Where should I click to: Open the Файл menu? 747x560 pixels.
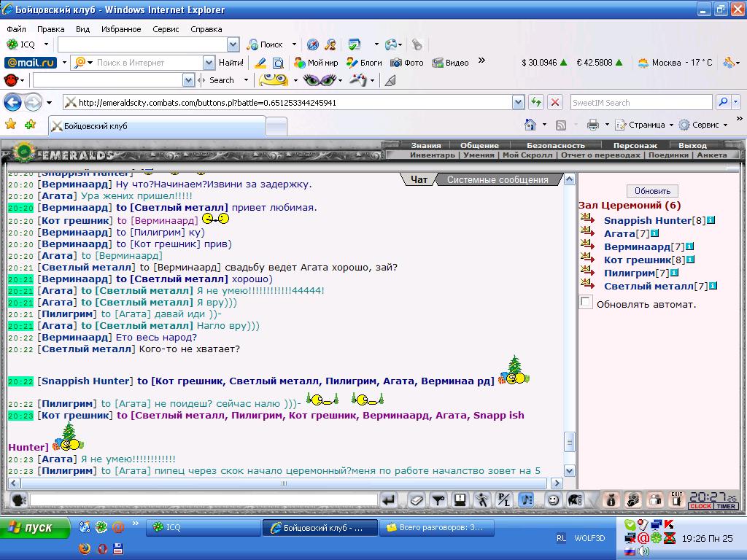tap(16, 29)
